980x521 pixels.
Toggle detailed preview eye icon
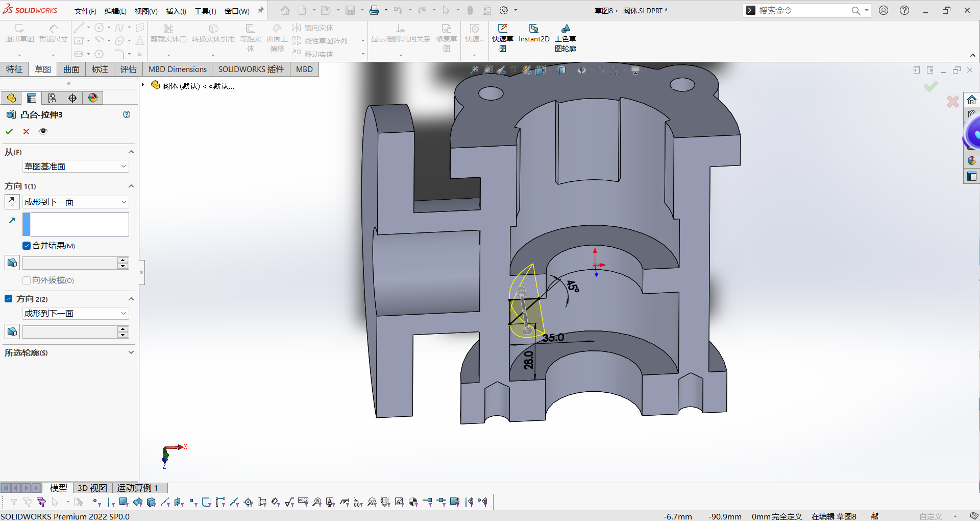43,131
